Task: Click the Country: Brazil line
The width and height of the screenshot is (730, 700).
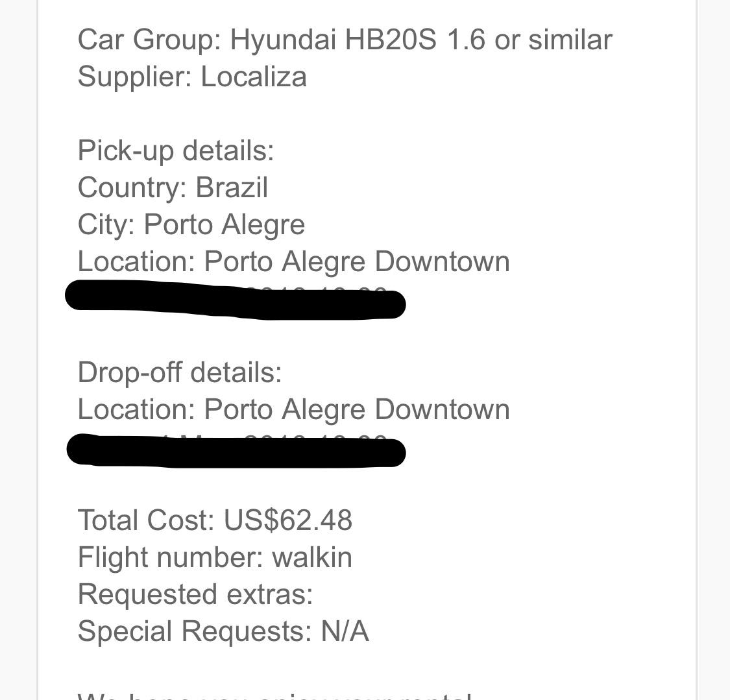Action: (x=173, y=187)
